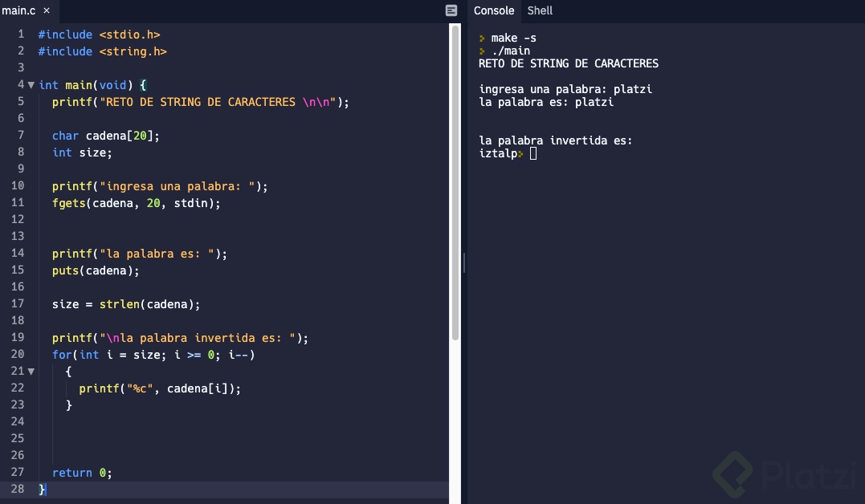This screenshot has width=865, height=504.
Task: Click the editor vertical scrollbar thumb
Action: click(x=455, y=182)
